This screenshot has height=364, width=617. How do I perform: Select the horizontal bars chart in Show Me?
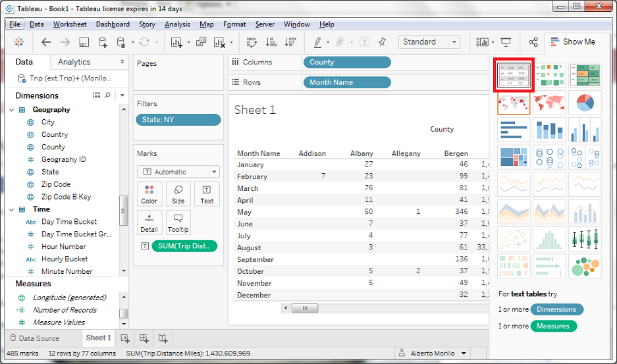514,130
